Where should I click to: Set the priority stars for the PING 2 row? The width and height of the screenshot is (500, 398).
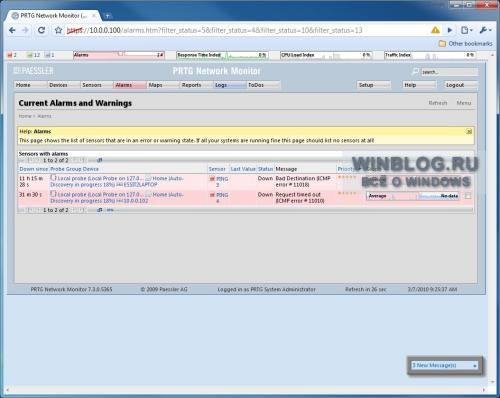347,177
